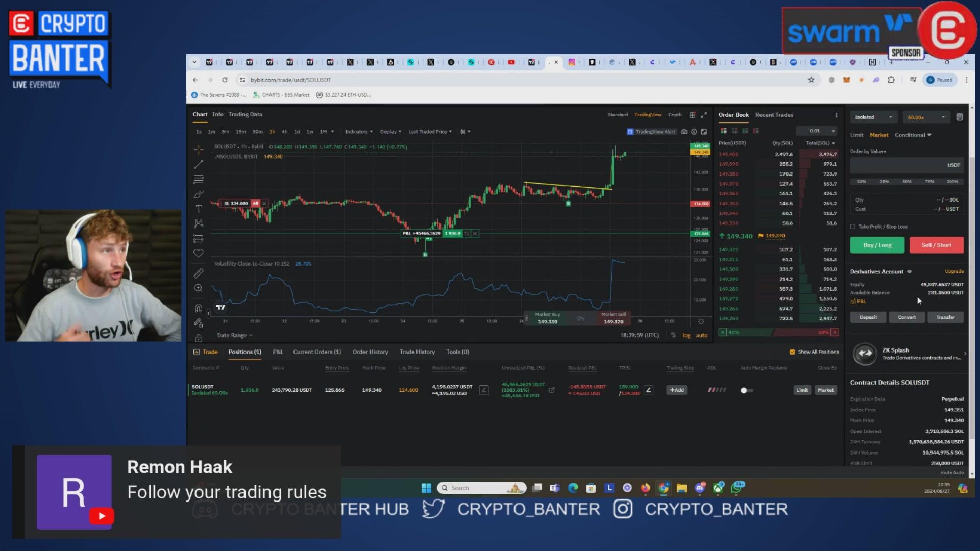Open the favorites heart icon tool

(x=199, y=253)
